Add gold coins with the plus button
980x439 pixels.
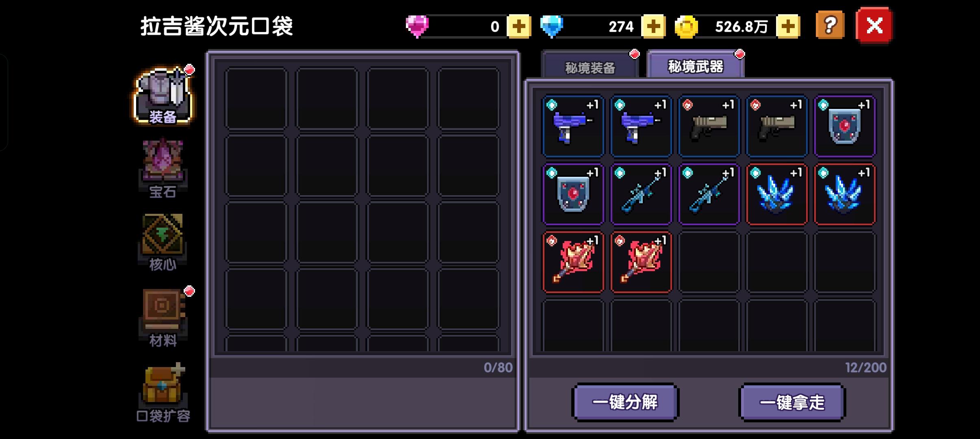(788, 26)
